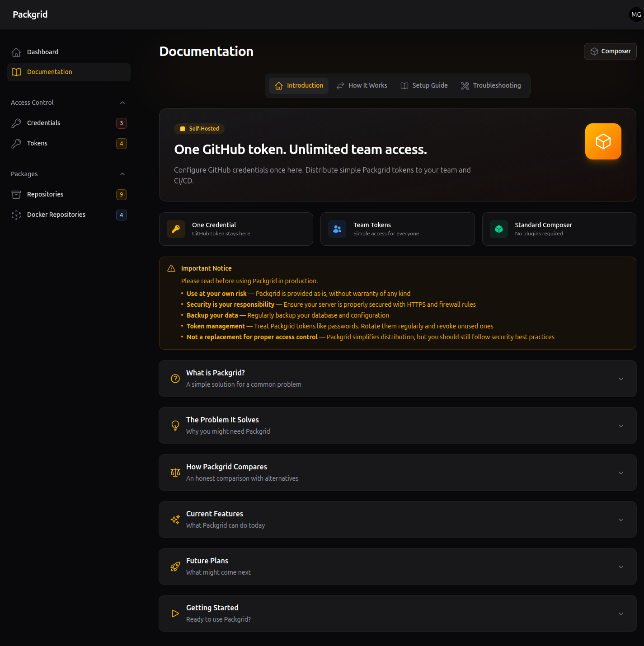Click the Documentation book icon in sidebar
The height and width of the screenshot is (646, 644).
16,72
